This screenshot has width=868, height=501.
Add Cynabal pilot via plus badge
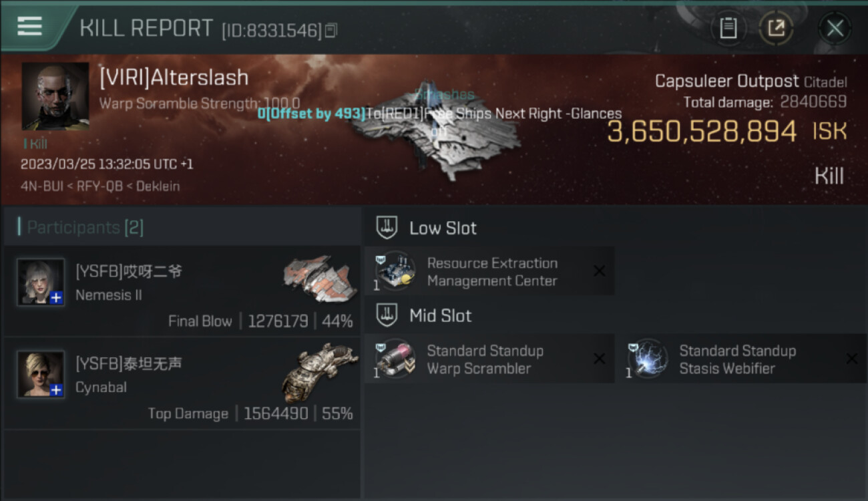[57, 390]
